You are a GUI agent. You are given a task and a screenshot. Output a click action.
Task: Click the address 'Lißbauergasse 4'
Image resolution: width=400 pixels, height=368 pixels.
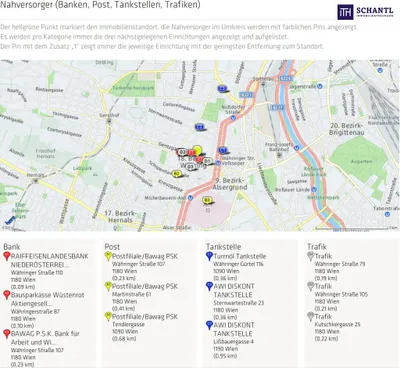pyautogui.click(x=234, y=342)
